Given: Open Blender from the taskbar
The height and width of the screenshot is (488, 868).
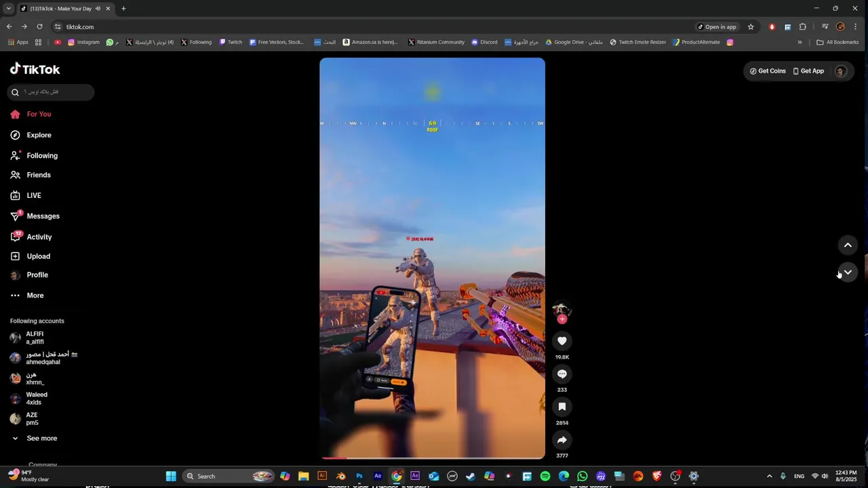Looking at the screenshot, I should pyautogui.click(x=340, y=476).
